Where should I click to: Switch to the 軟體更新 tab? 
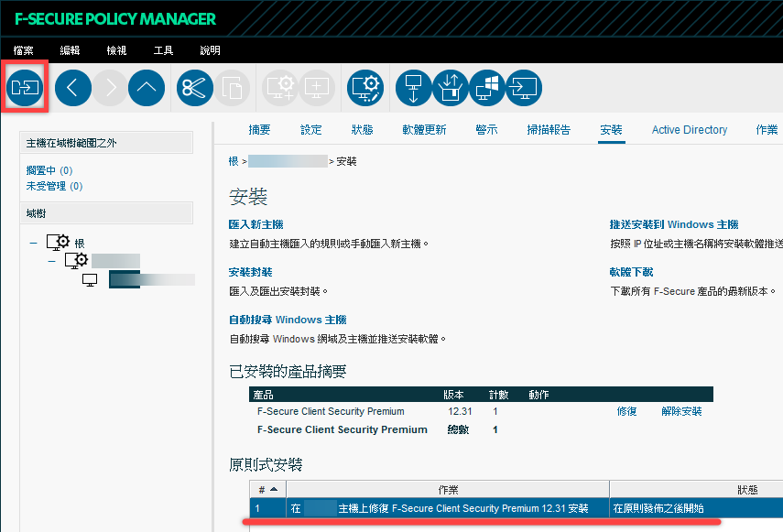[424, 130]
